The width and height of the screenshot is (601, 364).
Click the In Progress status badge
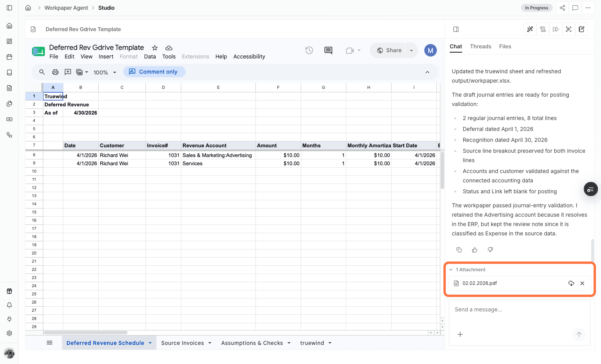[x=537, y=8]
